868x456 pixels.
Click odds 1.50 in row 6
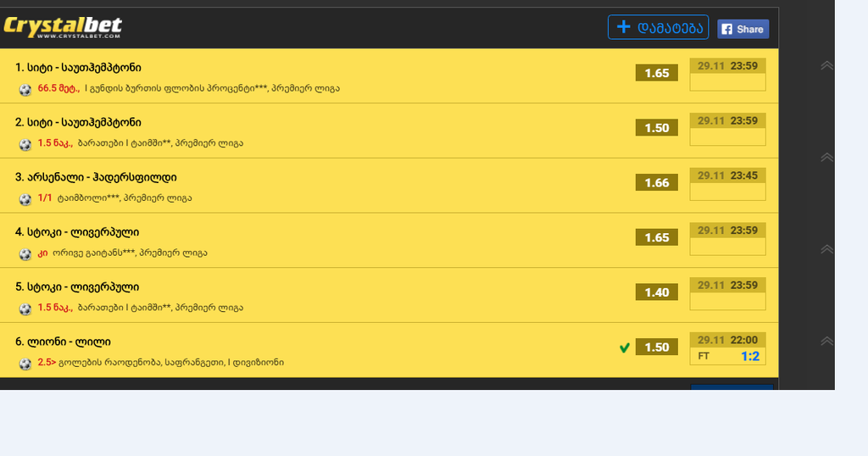pos(657,347)
